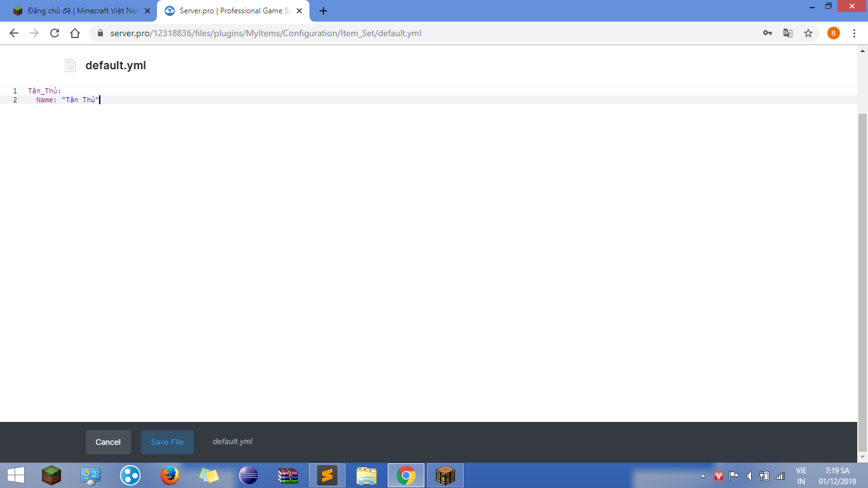Launch Firefox from the taskbar
Viewport: 868px width, 488px height.
(170, 475)
